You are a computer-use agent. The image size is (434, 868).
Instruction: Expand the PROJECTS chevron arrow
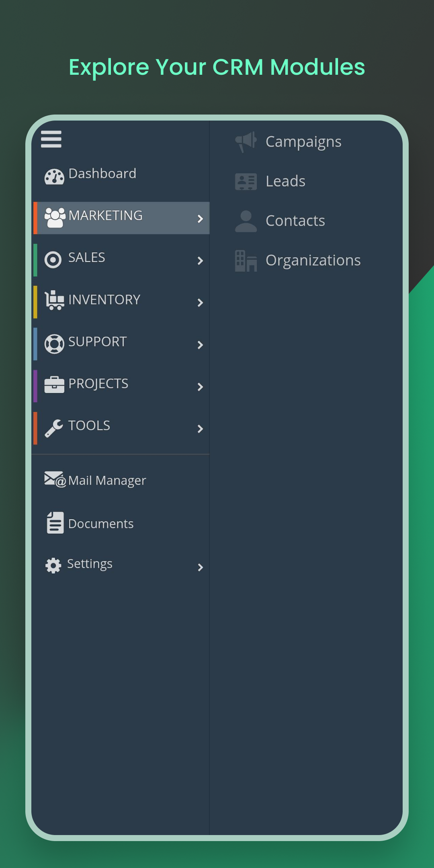(200, 387)
